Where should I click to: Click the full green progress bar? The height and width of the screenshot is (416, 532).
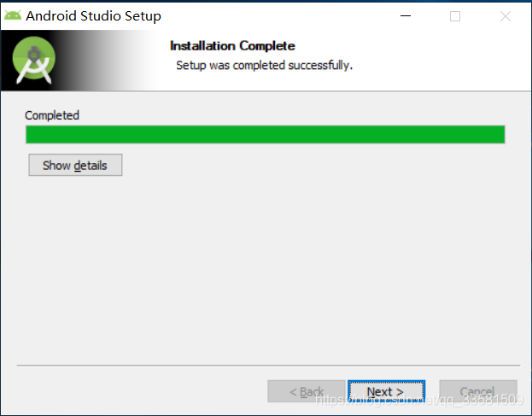click(266, 134)
